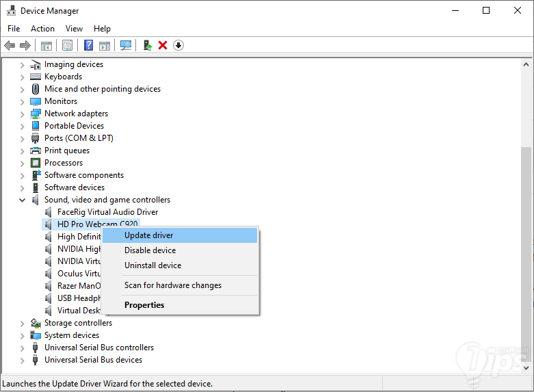Collapse Sound, video and game controllers
This screenshot has width=534, height=392.
[x=22, y=200]
